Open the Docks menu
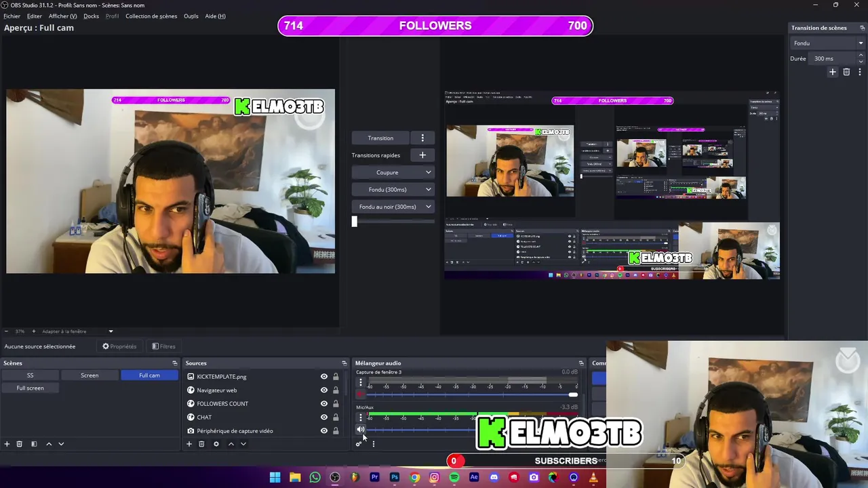 pos(91,16)
